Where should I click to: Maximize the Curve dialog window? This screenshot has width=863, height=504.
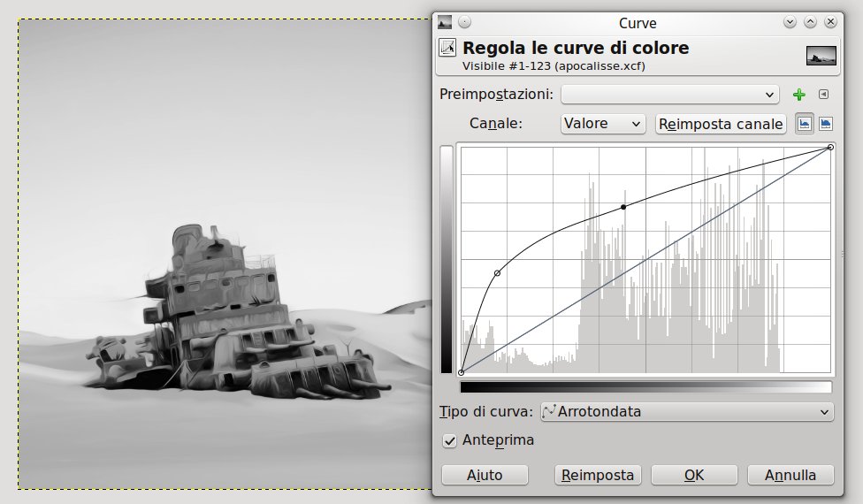coord(810,22)
